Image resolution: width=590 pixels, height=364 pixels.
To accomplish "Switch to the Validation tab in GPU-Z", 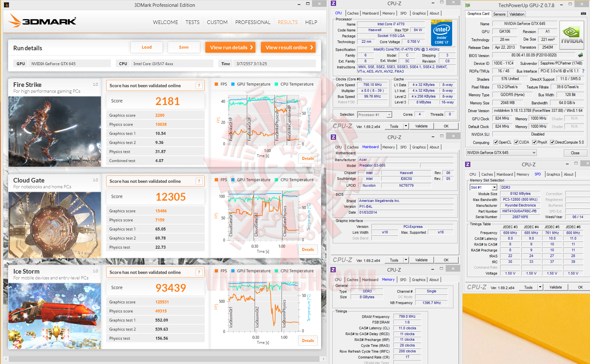I will (517, 14).
